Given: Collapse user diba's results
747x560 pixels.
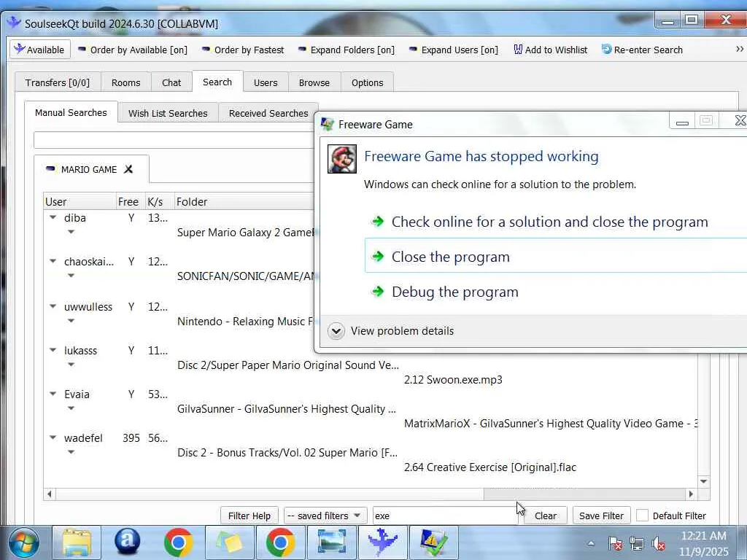Looking at the screenshot, I should tap(53, 217).
